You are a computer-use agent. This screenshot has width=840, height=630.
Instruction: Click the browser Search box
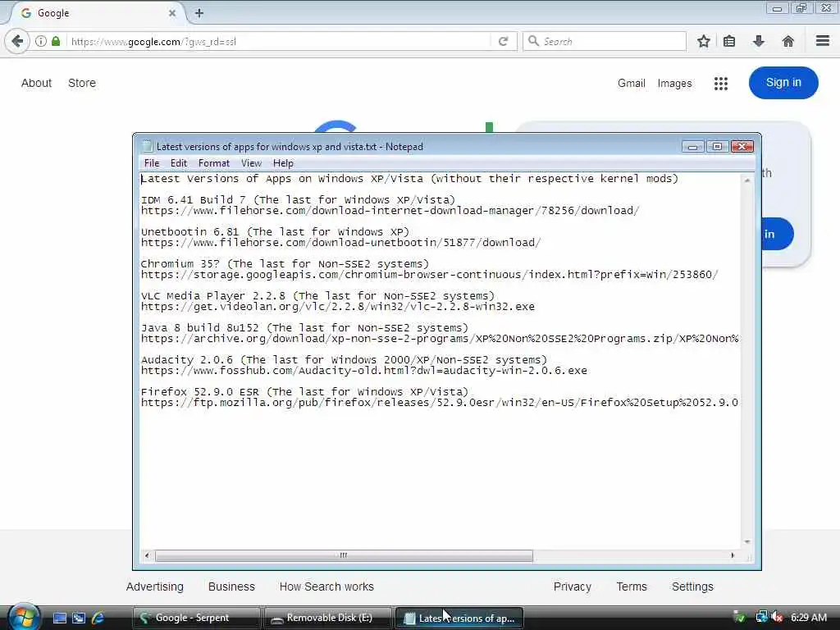point(605,41)
